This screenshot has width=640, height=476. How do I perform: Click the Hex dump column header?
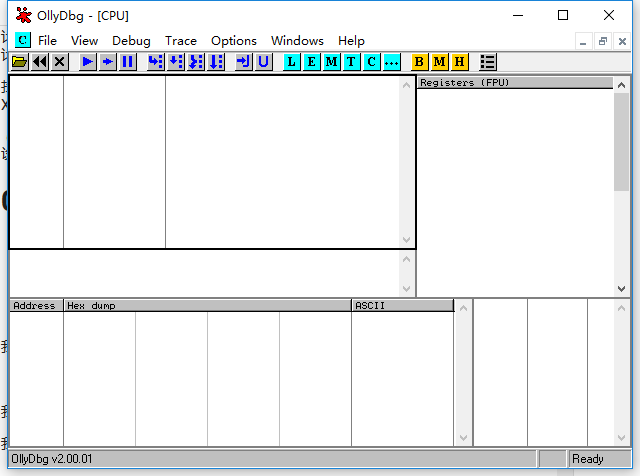(207, 305)
